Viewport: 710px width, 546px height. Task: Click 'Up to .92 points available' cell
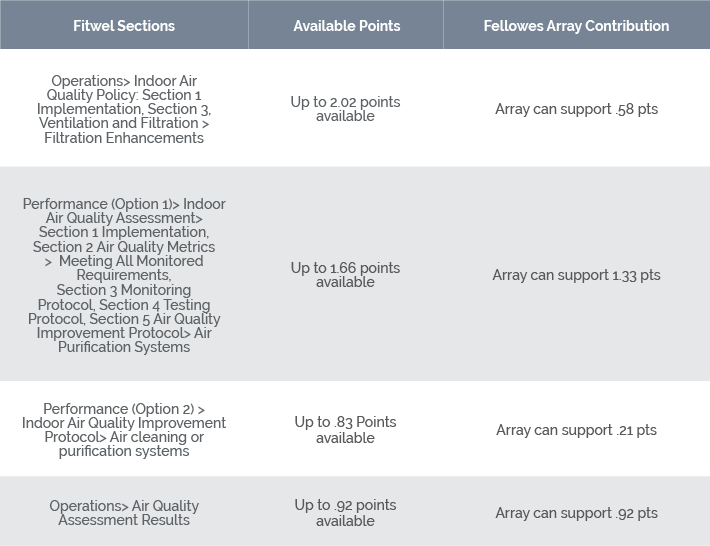pos(346,512)
